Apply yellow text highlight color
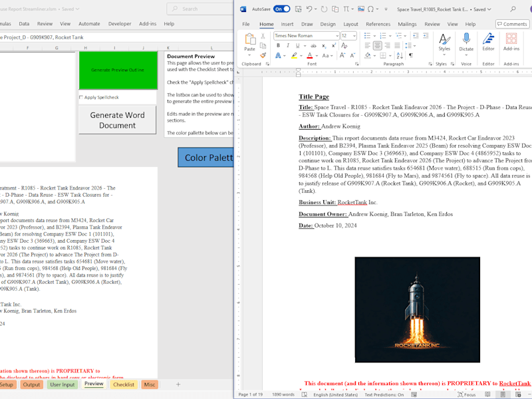 294,56
